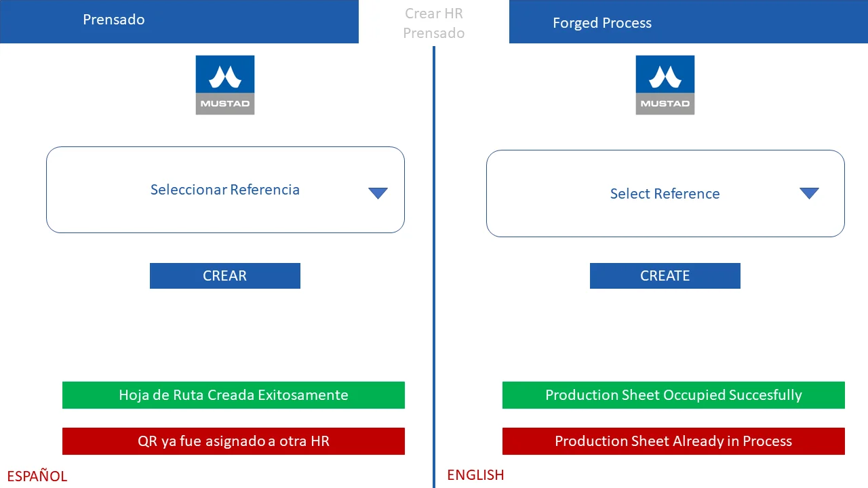Viewport: 868px width, 488px height.
Task: Click the MUSTAD wordmark under the left logo
Action: point(225,104)
